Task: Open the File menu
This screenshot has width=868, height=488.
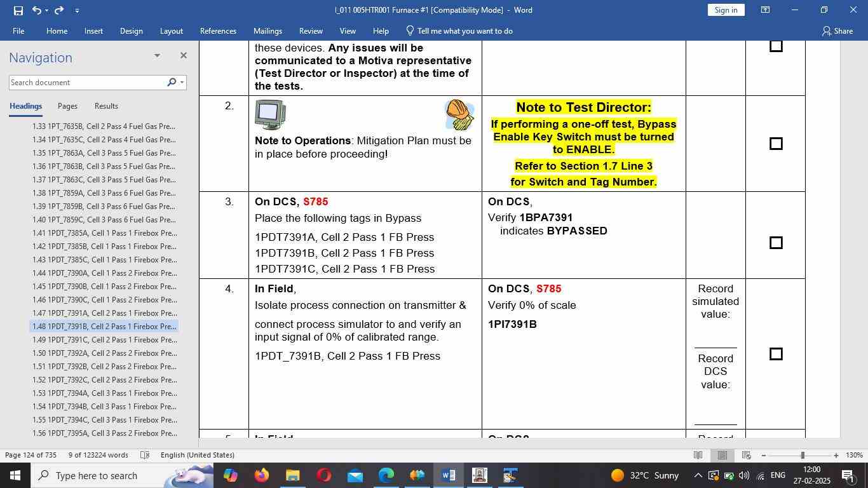Action: [x=18, y=30]
